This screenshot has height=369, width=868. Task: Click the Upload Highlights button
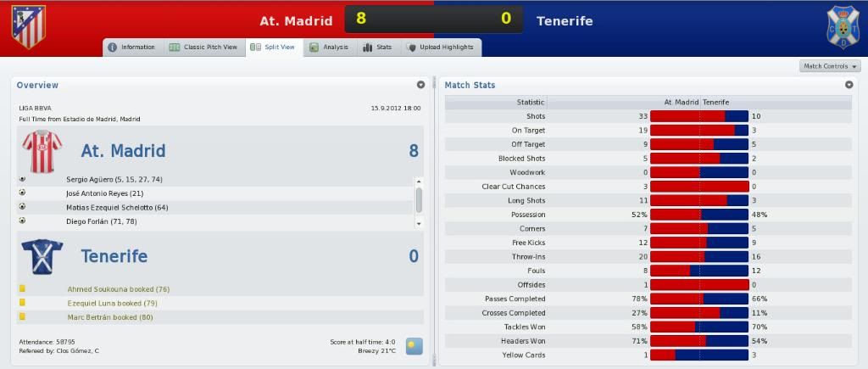(x=441, y=48)
